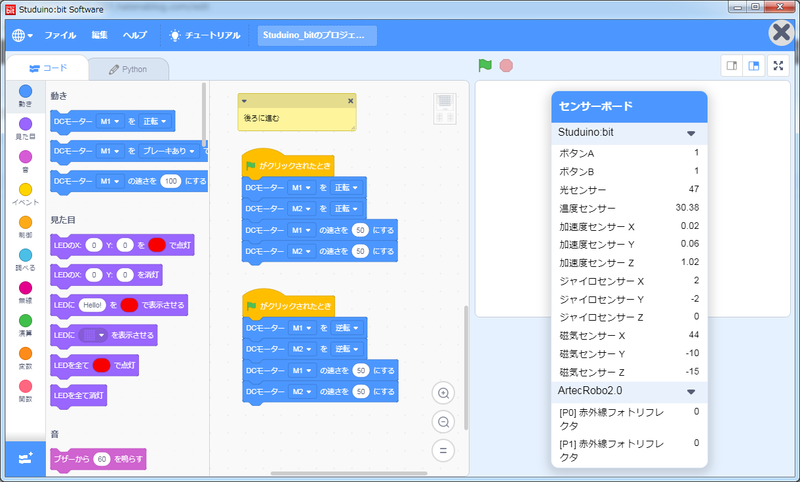800x482 pixels.
Task: Click the センサーボード panel header
Action: [x=629, y=106]
